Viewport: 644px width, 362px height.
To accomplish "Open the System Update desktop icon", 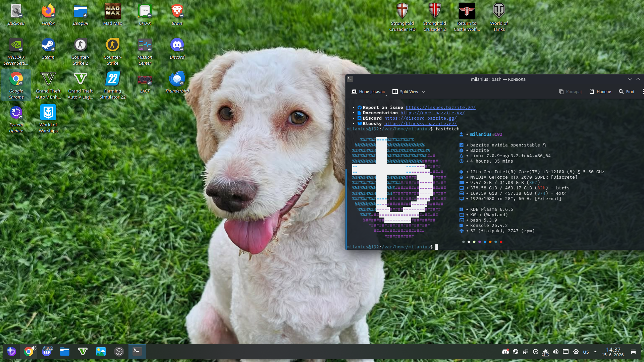I will (x=16, y=119).
